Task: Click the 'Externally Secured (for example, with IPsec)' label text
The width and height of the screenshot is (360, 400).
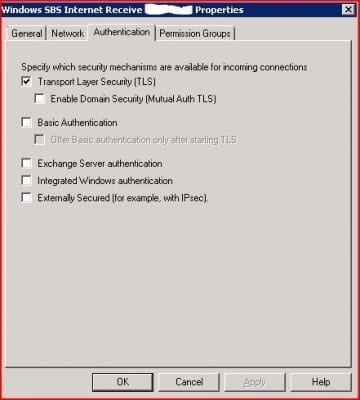Action: (123, 198)
